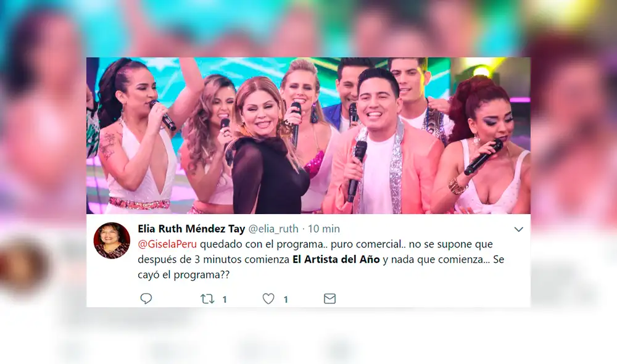The width and height of the screenshot is (617, 364).
Task: Open the Elia Ruth Méndez Tay display name
Action: [x=191, y=229]
